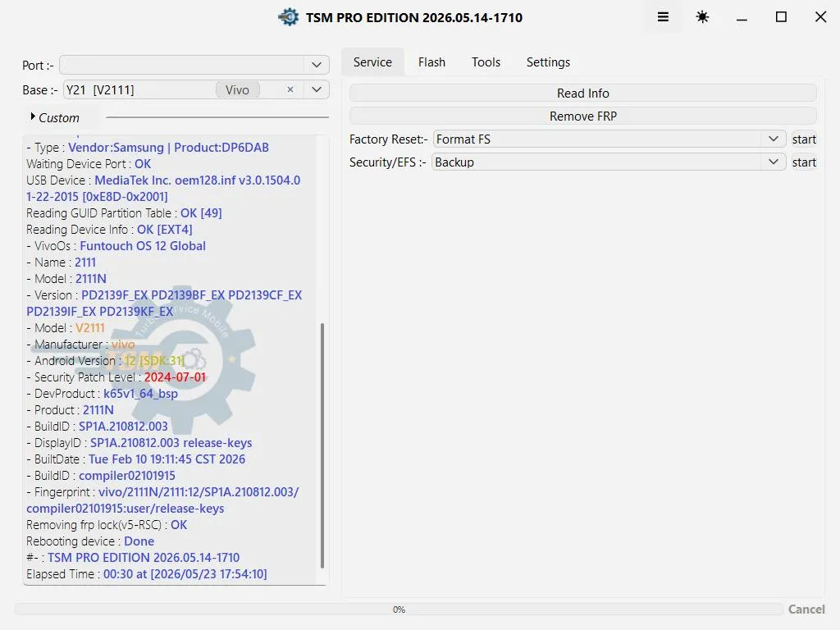
Task: Minimize the TSM PRO window
Action: click(x=742, y=18)
